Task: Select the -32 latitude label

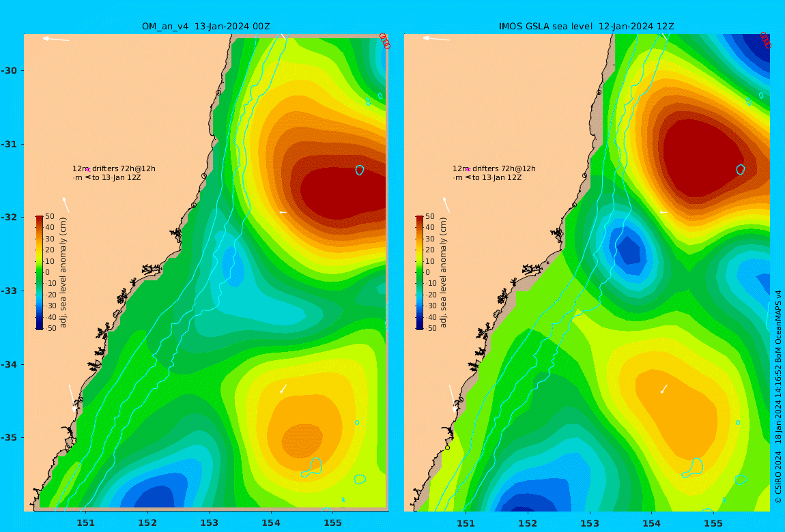Action: 8,217
